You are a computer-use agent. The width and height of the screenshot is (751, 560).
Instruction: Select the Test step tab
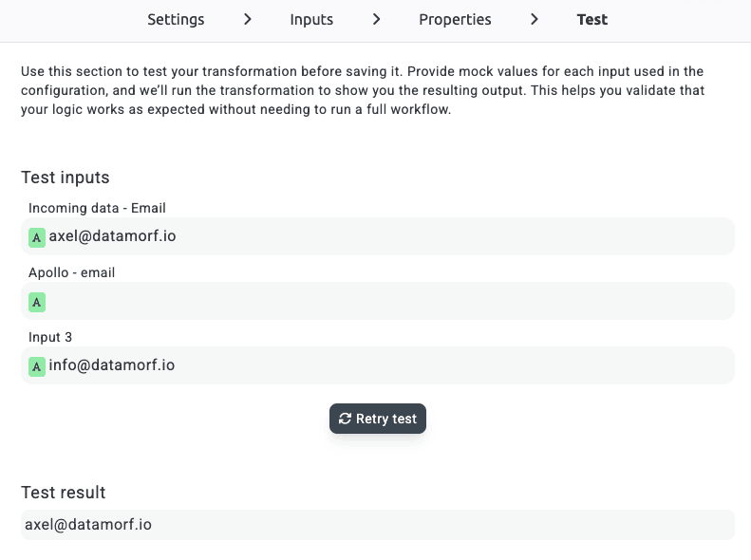click(591, 19)
